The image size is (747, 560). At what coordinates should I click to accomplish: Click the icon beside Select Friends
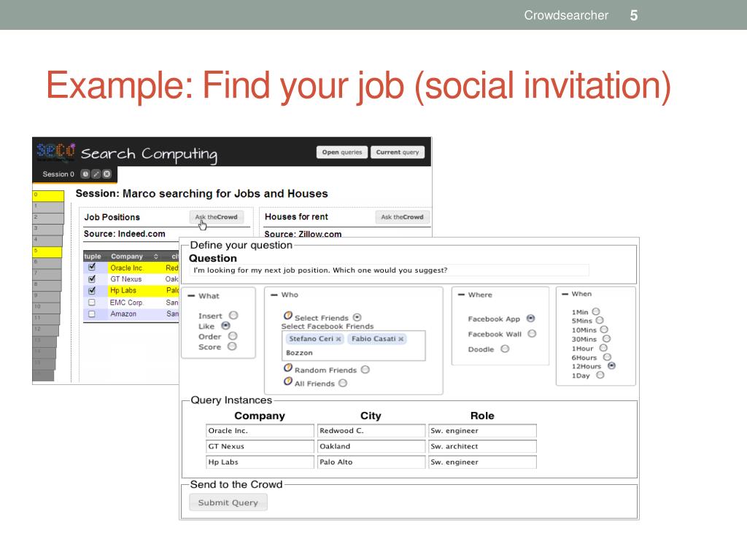tap(287, 316)
